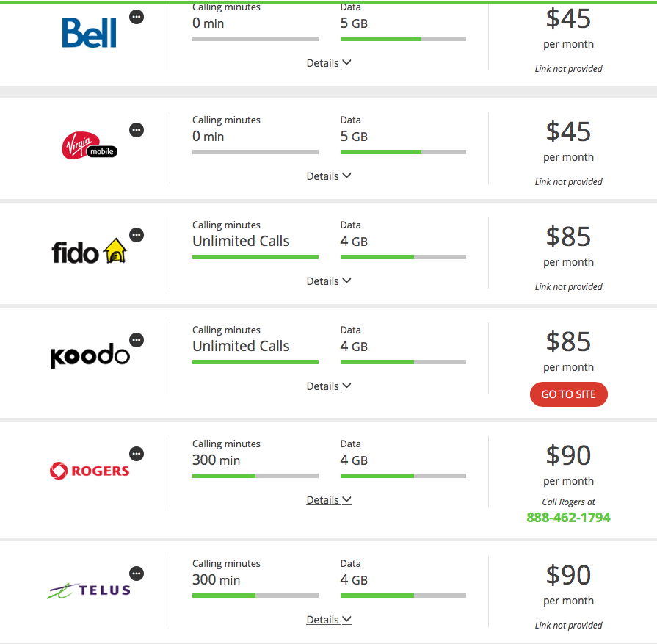Click the info bubble beside Rogers logo
Screen dimensions: 657x644
(137, 454)
